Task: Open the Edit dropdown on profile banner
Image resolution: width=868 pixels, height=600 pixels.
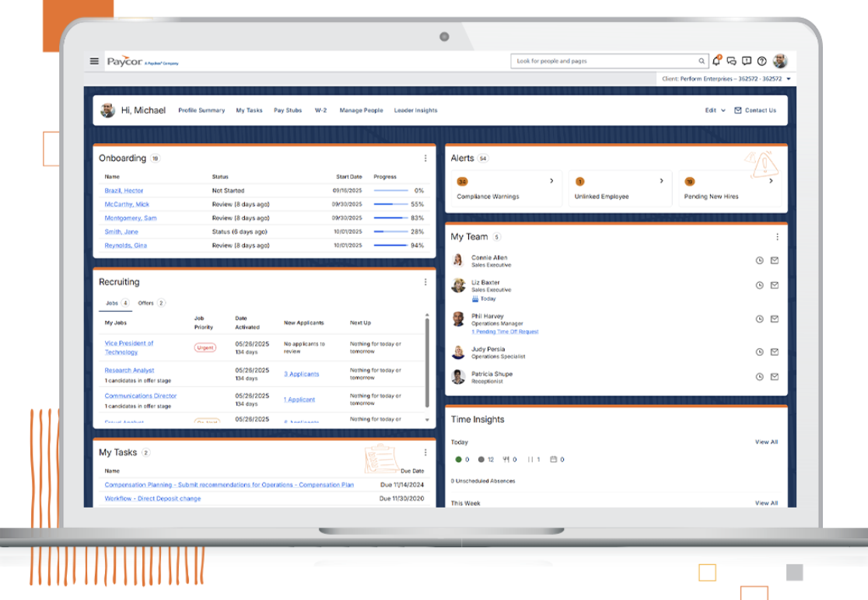Action: 716,110
